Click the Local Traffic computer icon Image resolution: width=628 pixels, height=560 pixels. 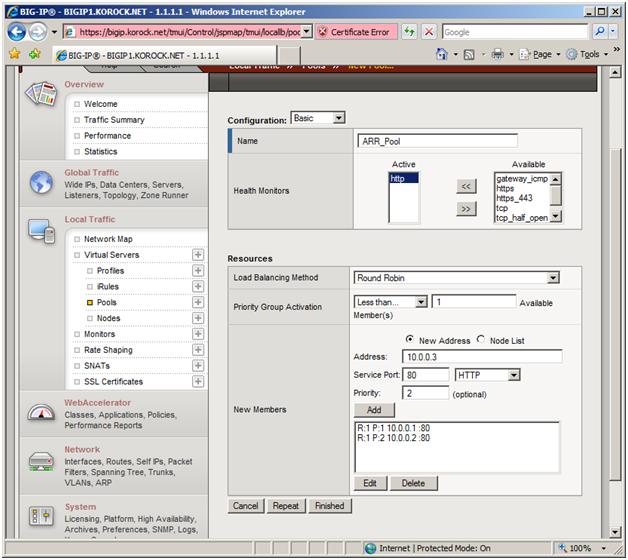pyautogui.click(x=41, y=231)
